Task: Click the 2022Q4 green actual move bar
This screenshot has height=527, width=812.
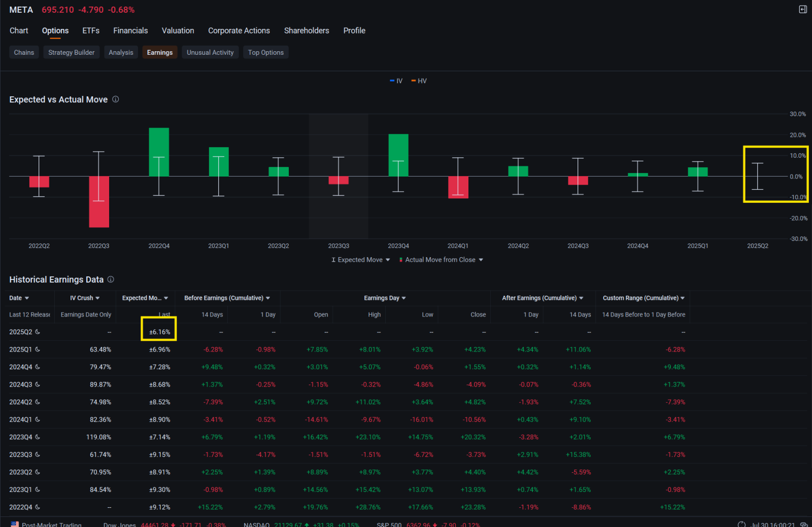Action: [x=159, y=152]
